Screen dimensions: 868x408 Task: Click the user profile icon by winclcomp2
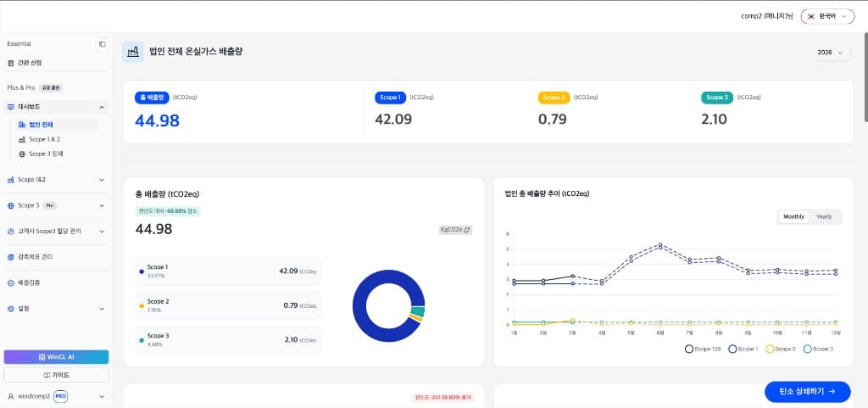(11, 396)
